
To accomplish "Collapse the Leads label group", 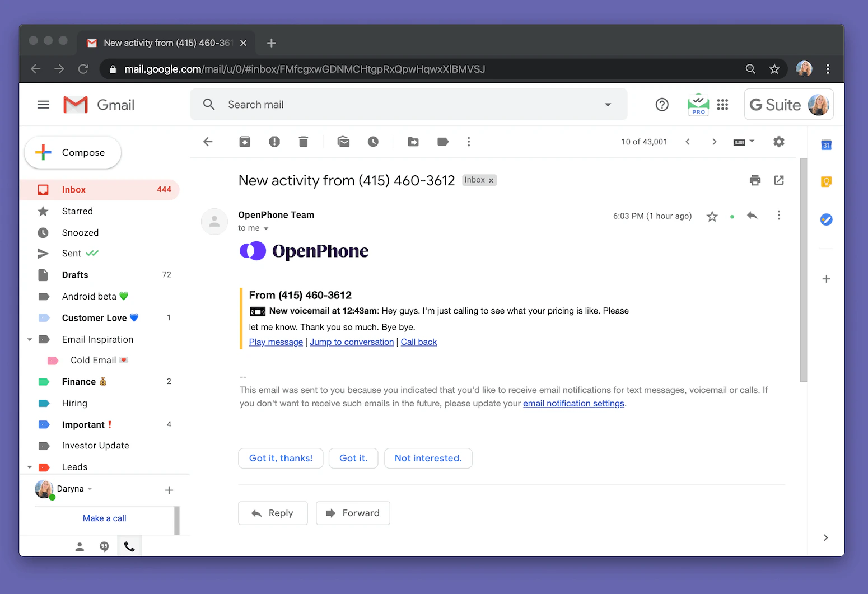I will click(x=30, y=466).
